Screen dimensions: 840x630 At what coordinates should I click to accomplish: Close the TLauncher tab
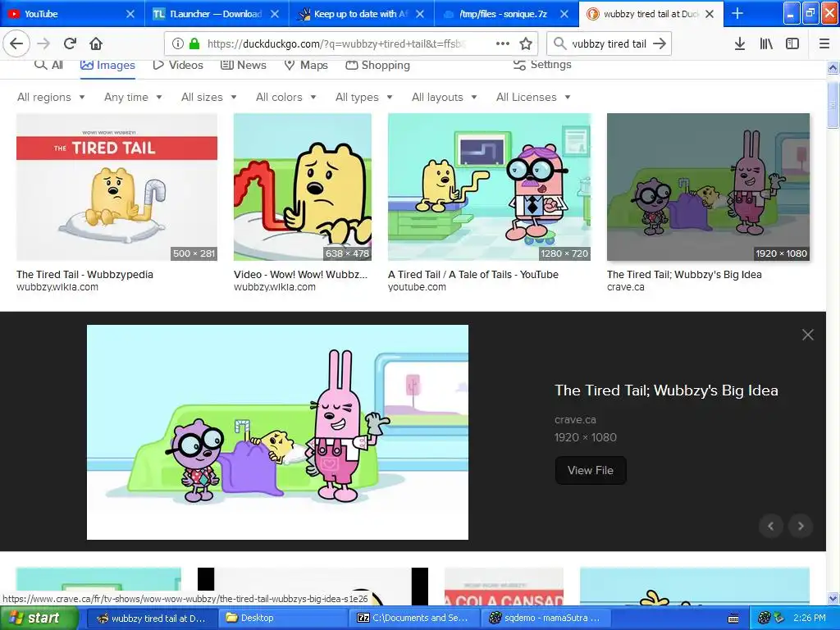[275, 14]
